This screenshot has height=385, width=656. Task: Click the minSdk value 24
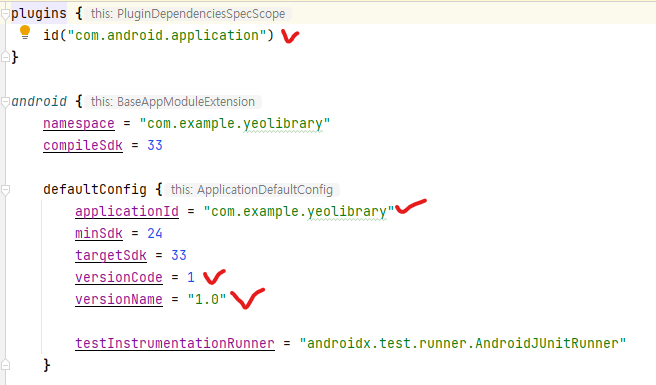click(x=155, y=234)
